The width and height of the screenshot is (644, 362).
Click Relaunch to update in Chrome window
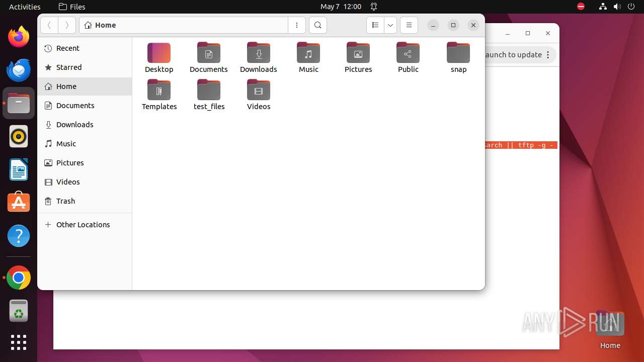click(x=513, y=55)
